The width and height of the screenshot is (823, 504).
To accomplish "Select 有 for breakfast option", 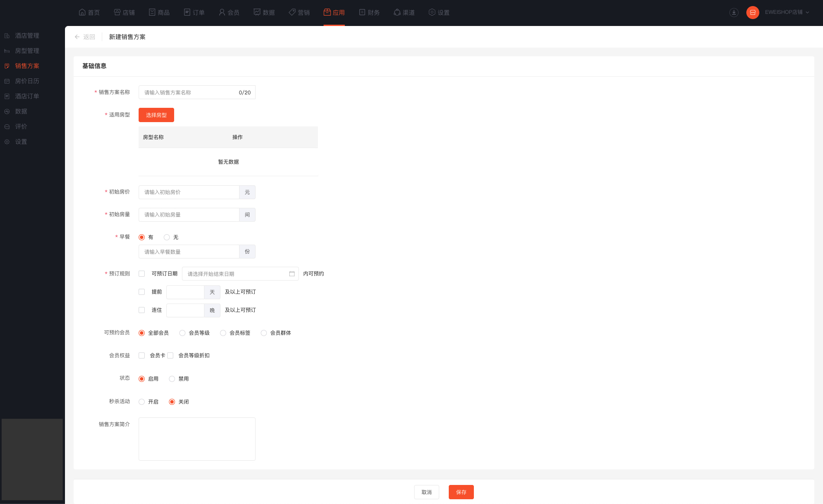I will coord(142,237).
